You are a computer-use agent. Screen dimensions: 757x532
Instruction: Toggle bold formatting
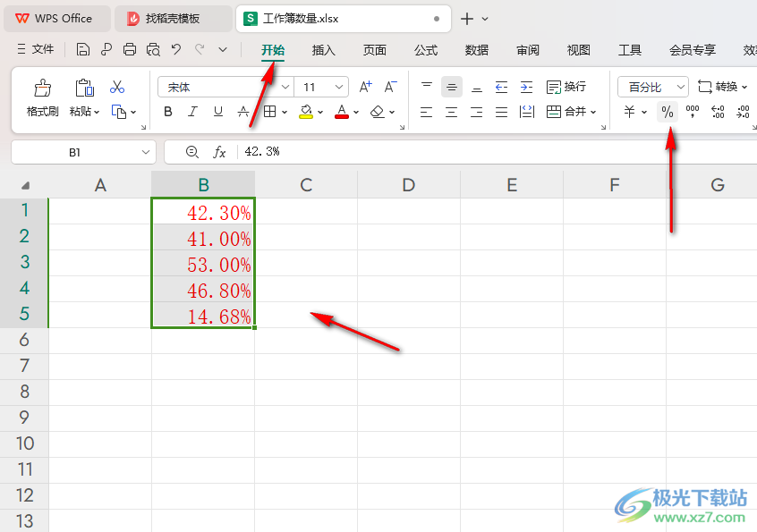pyautogui.click(x=168, y=112)
